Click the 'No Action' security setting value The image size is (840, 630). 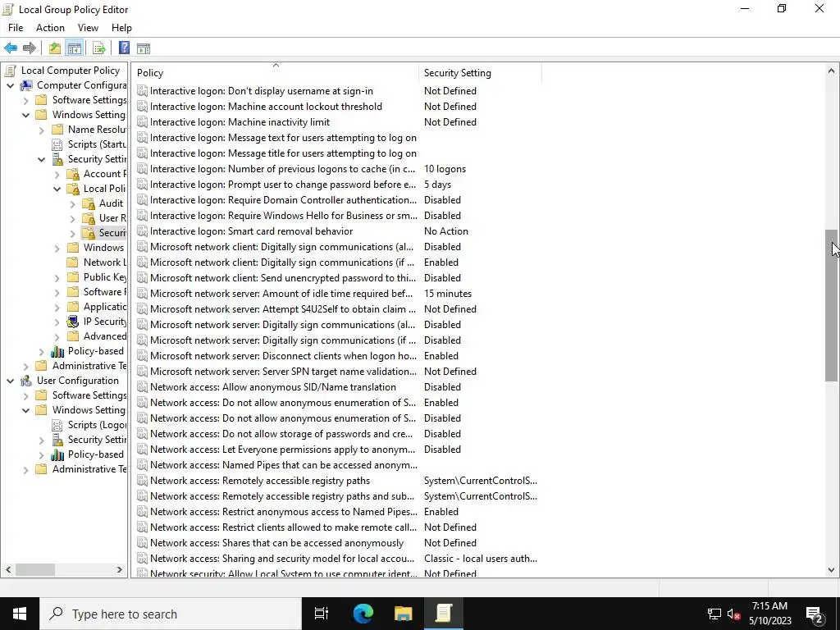tap(445, 231)
